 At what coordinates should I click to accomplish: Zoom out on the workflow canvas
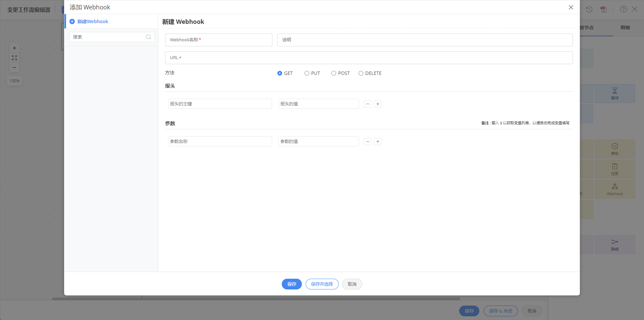[14, 67]
